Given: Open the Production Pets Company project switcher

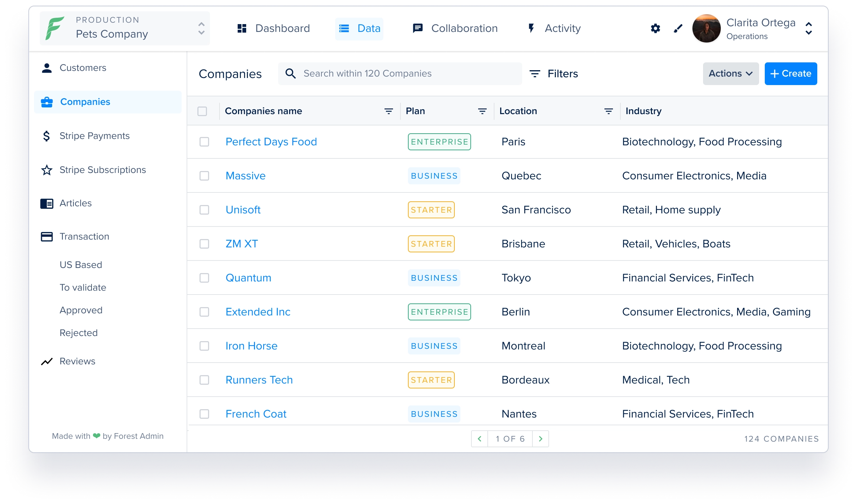Looking at the screenshot, I should (201, 28).
